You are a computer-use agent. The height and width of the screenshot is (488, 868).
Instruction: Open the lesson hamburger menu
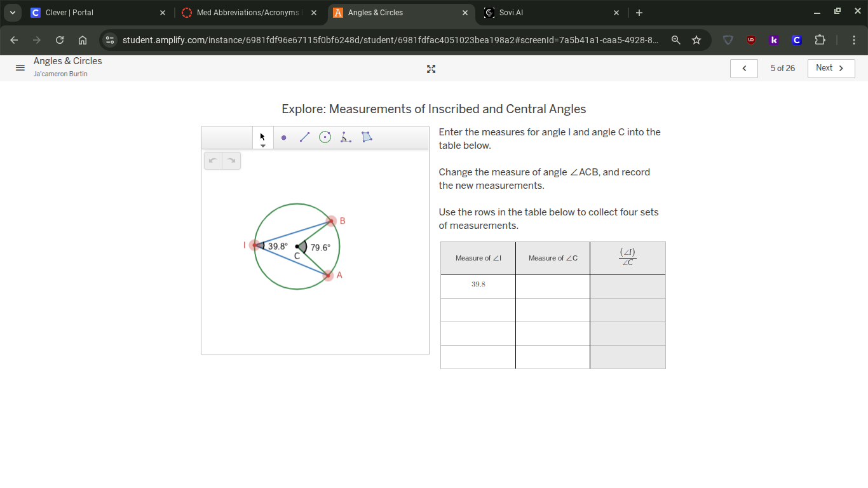(x=20, y=68)
